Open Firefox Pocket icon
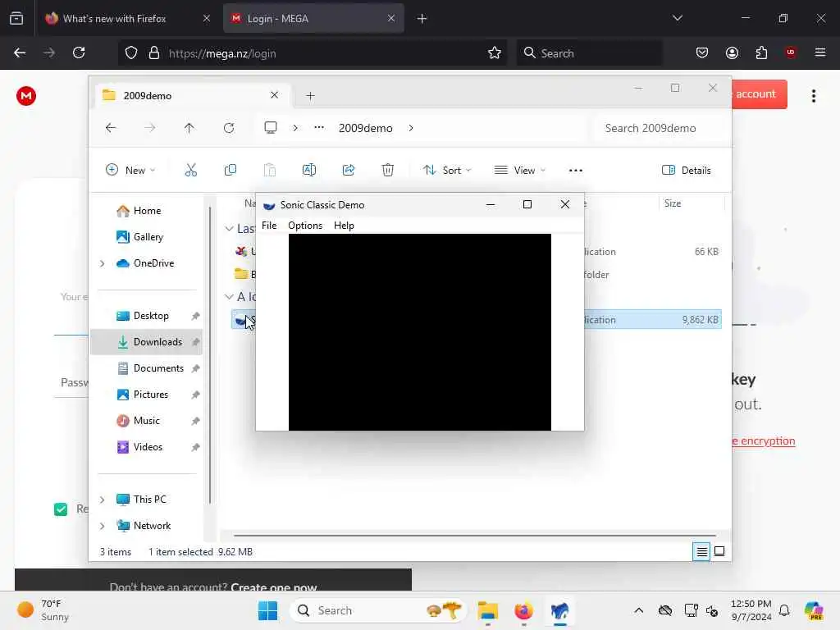Viewport: 840px width, 630px height. pos(702,52)
